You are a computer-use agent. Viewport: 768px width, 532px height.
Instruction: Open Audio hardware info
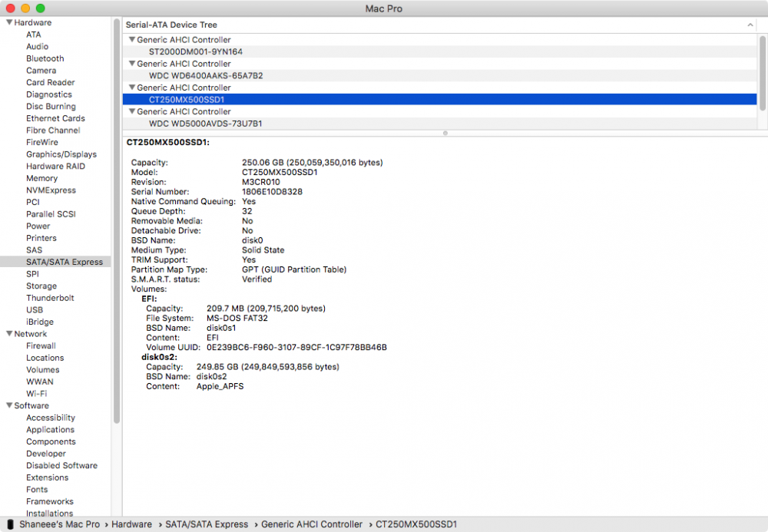pos(37,47)
